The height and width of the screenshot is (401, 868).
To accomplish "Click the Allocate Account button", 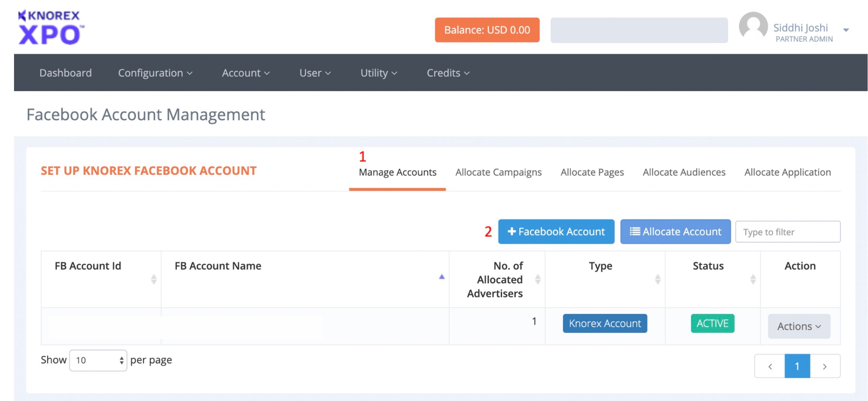I will point(675,232).
